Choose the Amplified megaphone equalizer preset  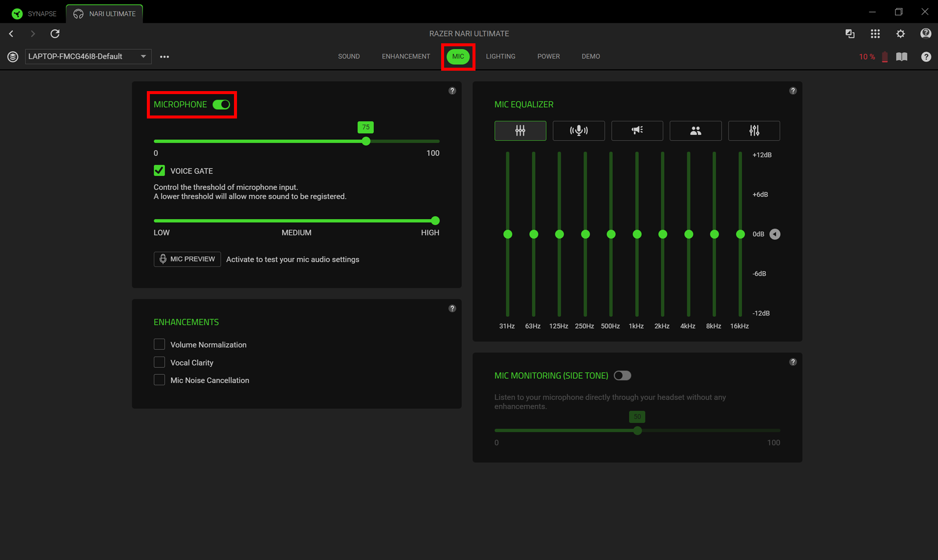637,130
